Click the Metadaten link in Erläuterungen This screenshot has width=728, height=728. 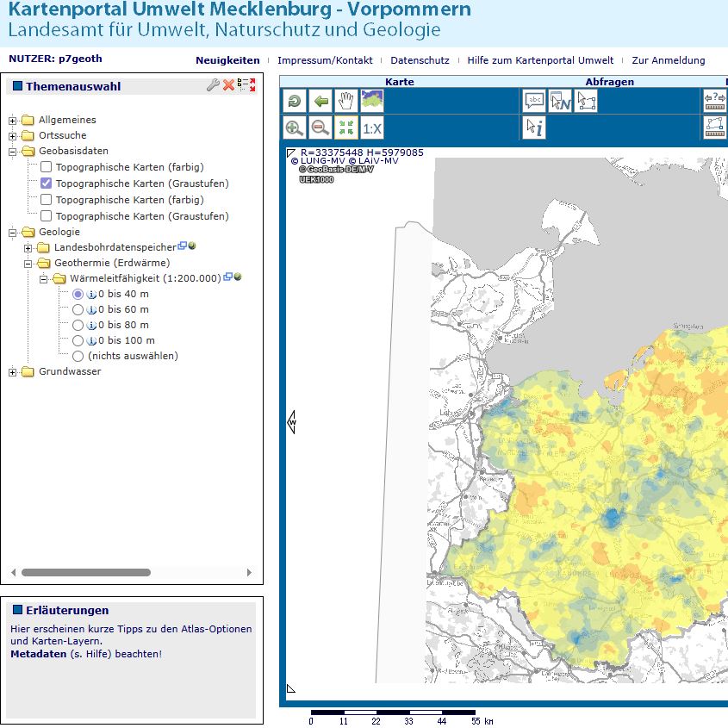click(x=39, y=654)
